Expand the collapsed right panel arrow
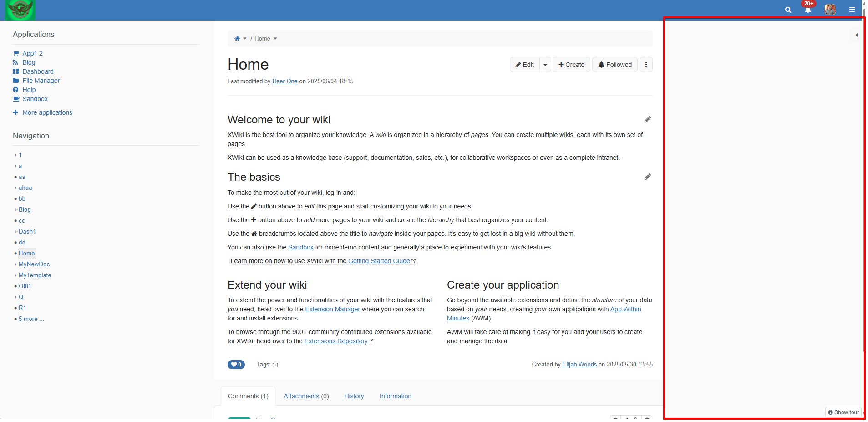The image size is (868, 422). 856,35
